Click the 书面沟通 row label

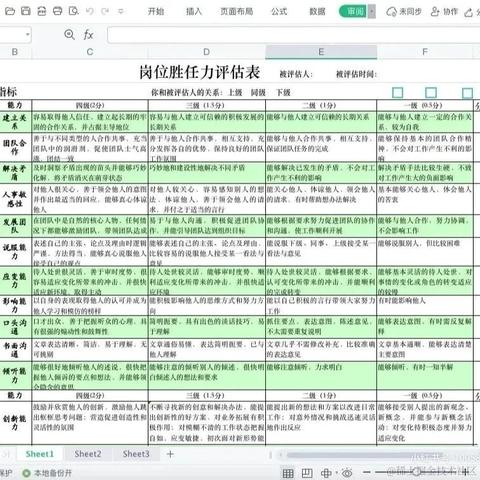point(15,350)
